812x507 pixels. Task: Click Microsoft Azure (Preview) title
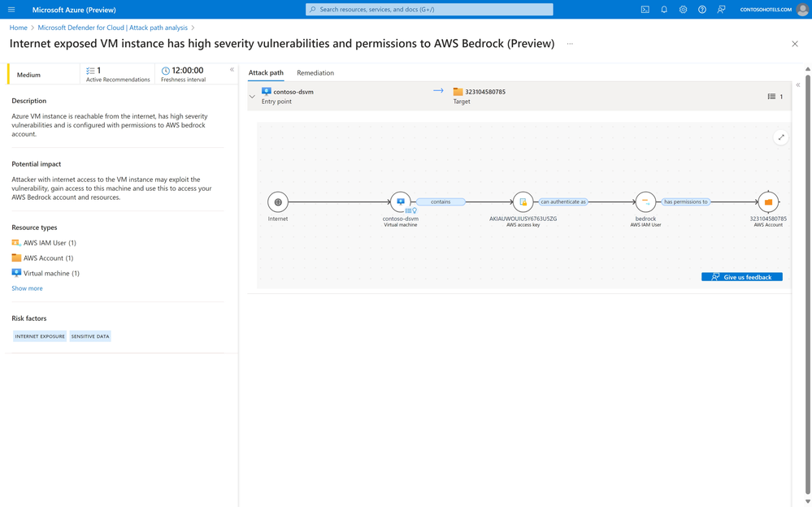click(74, 10)
